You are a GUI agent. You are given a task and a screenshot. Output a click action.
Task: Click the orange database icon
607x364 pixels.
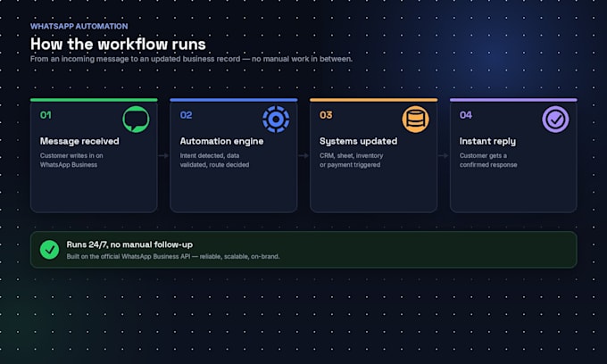pos(416,120)
